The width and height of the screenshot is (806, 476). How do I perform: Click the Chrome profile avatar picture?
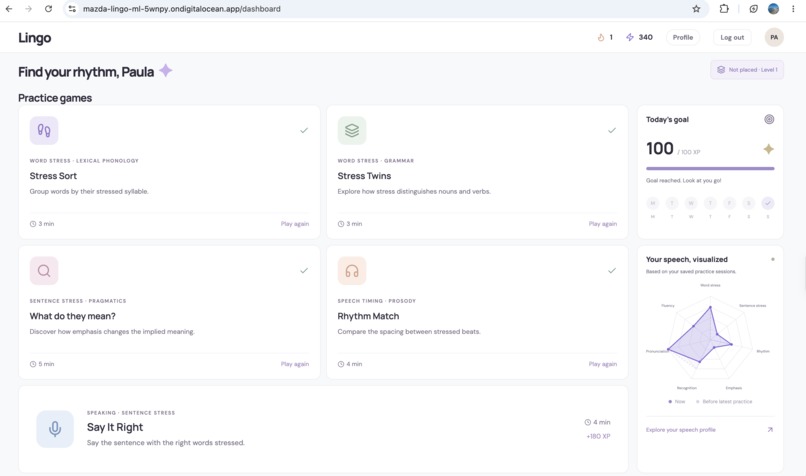773,9
